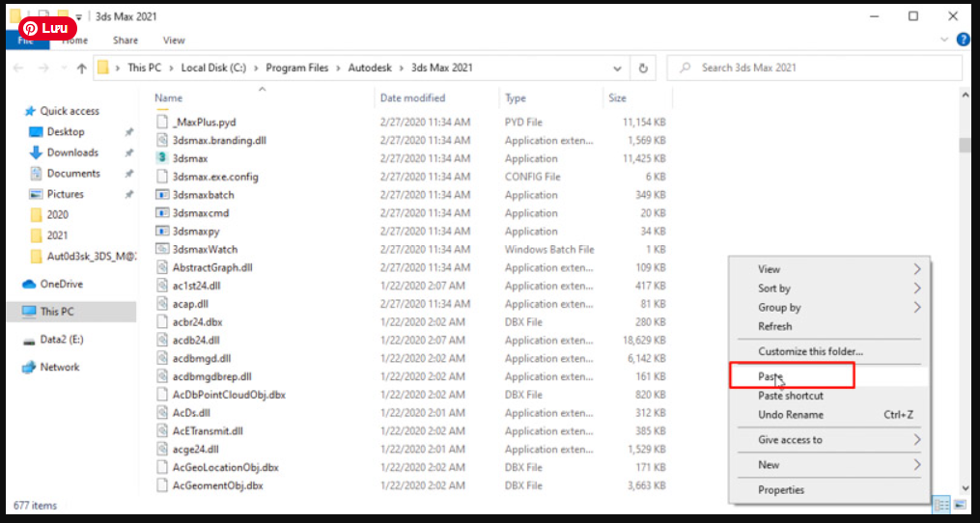Click the 3dsmax application icon
This screenshot has height=523, width=980.
162,158
